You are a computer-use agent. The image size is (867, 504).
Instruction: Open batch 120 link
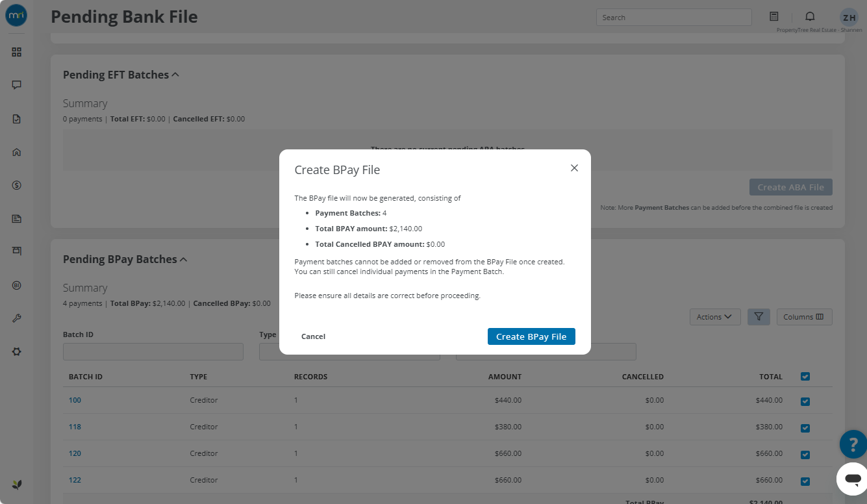tap(75, 453)
